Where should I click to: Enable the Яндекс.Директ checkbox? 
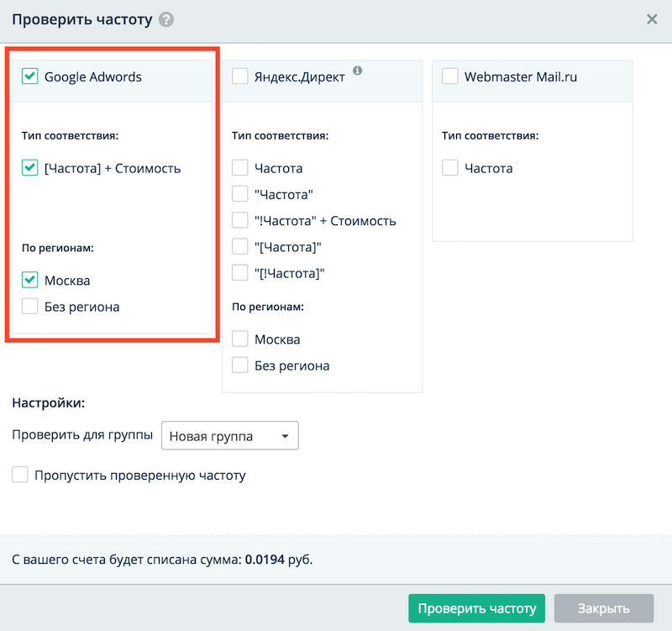[240, 76]
